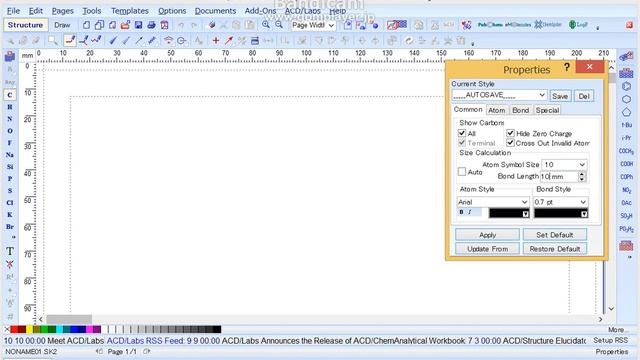Click the PubChem search icon
The width and height of the screenshot is (640, 360).
[489, 25]
